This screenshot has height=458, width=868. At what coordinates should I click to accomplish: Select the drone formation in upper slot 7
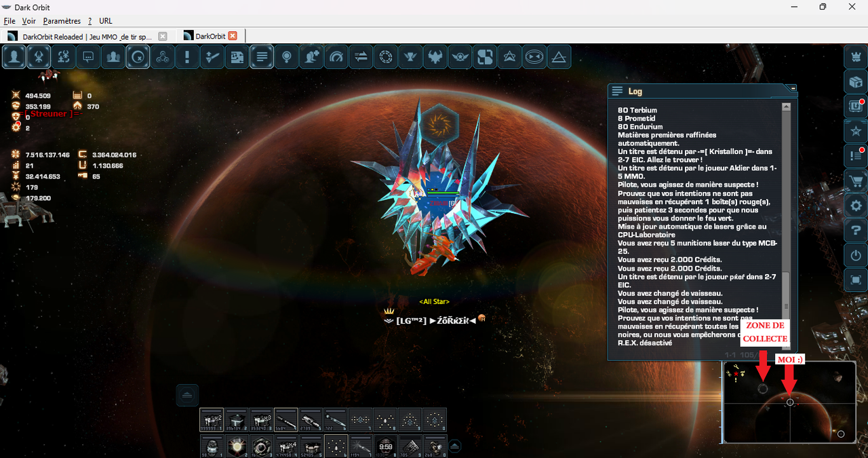point(360,420)
